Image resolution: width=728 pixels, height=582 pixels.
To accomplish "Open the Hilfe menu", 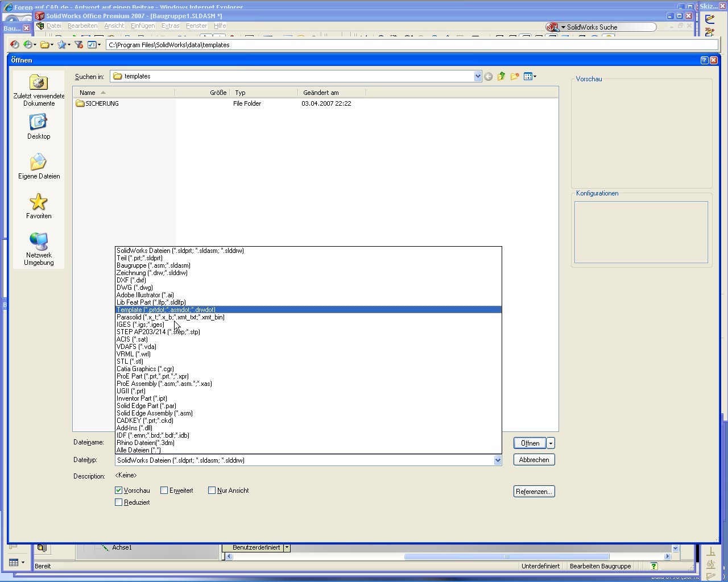I will 220,26.
